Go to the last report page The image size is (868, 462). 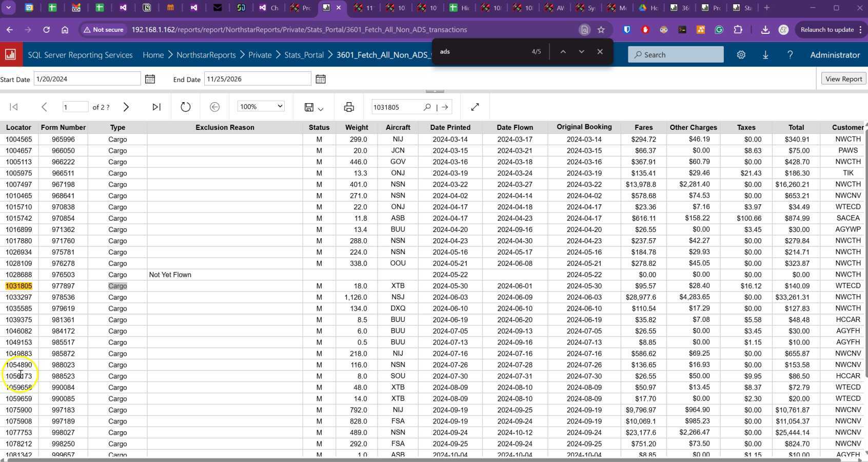click(156, 107)
